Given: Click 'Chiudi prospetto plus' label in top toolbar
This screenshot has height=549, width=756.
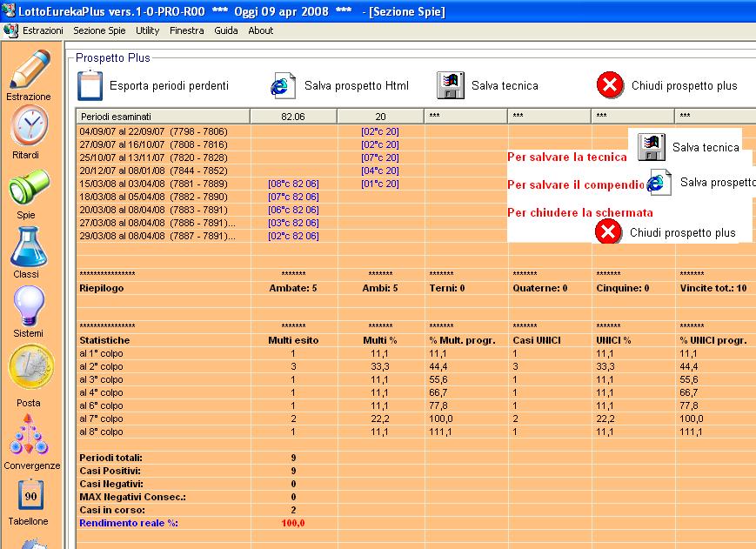Looking at the screenshot, I should tap(684, 86).
